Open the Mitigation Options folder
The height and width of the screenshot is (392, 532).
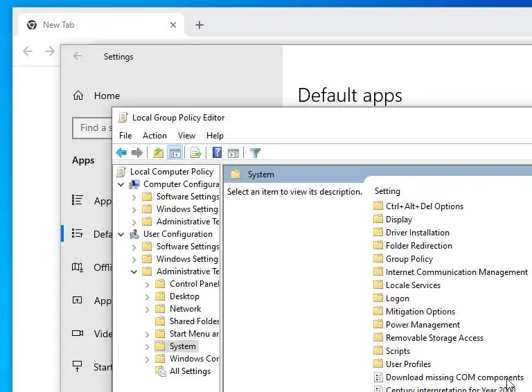[x=414, y=312]
